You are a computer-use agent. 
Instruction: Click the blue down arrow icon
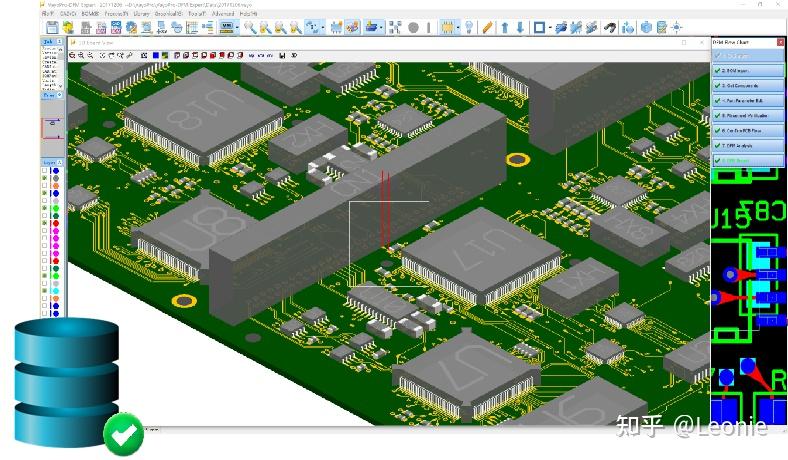point(521,27)
